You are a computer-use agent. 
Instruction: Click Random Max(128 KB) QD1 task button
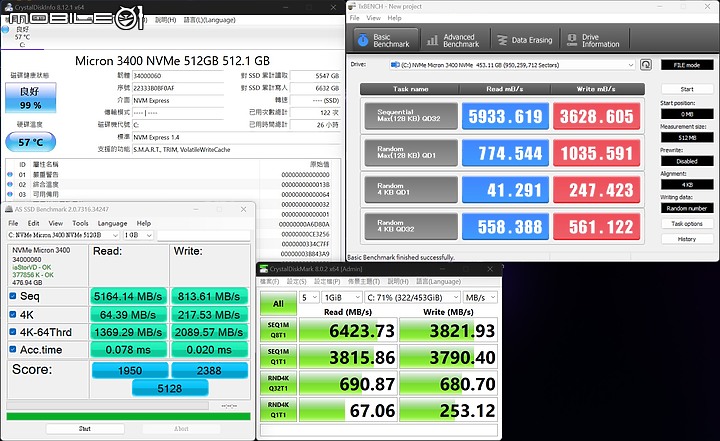point(411,153)
